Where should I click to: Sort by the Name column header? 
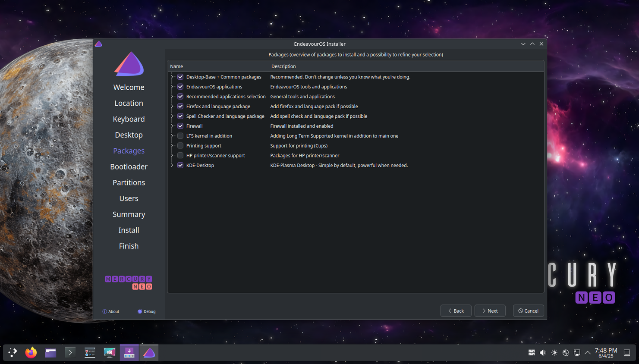(218, 66)
